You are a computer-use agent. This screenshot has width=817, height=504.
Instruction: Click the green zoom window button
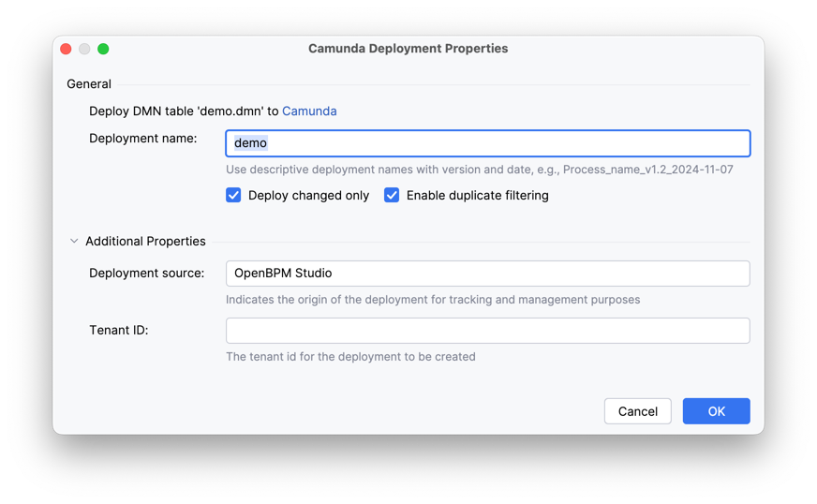pos(103,49)
